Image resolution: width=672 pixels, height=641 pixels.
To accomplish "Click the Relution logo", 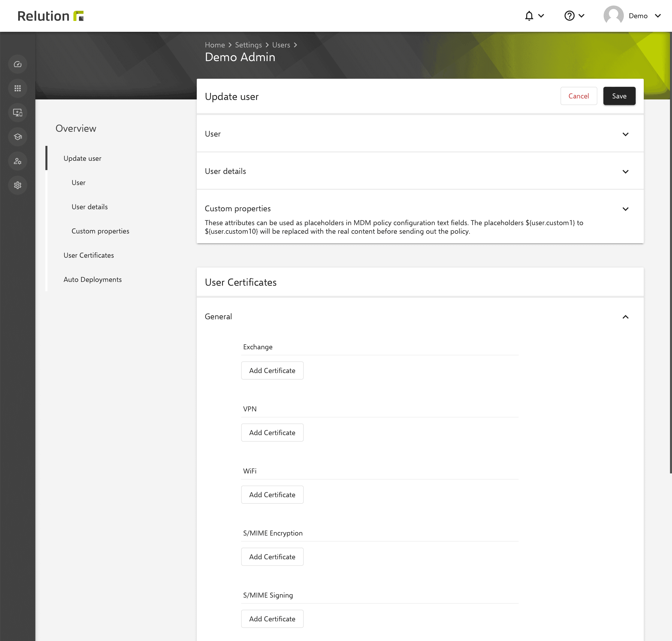I will tap(50, 16).
